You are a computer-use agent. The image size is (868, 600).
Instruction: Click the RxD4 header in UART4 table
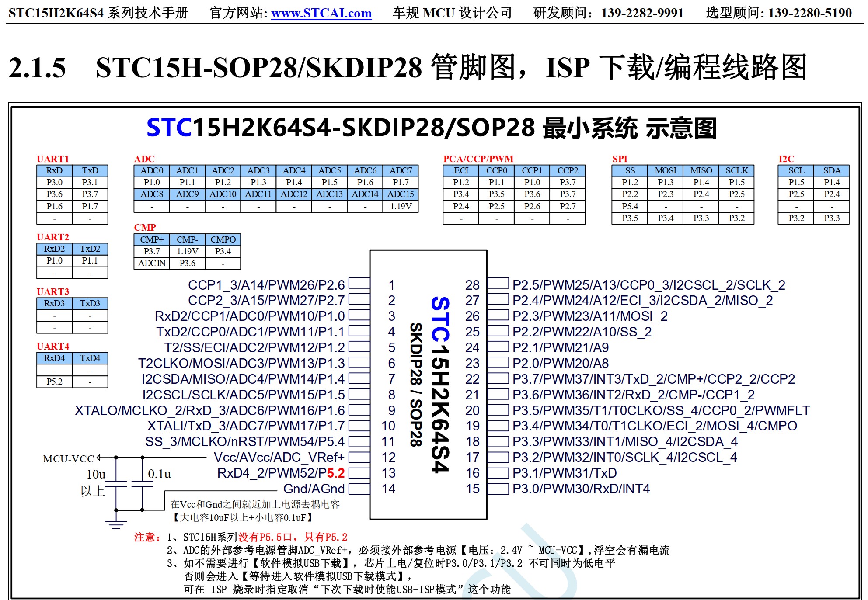click(54, 358)
